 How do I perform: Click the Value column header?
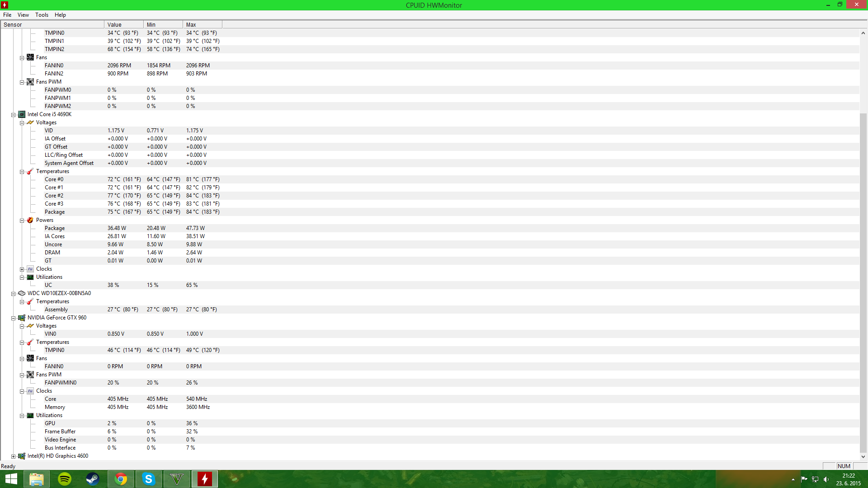(x=124, y=25)
